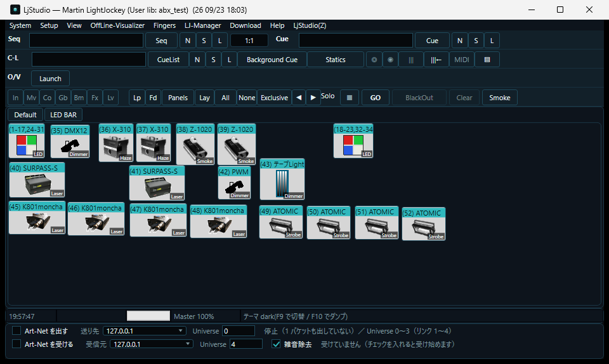Click the bars with left arrow icon
Viewport: 609px width, 364px height.
point(436,60)
